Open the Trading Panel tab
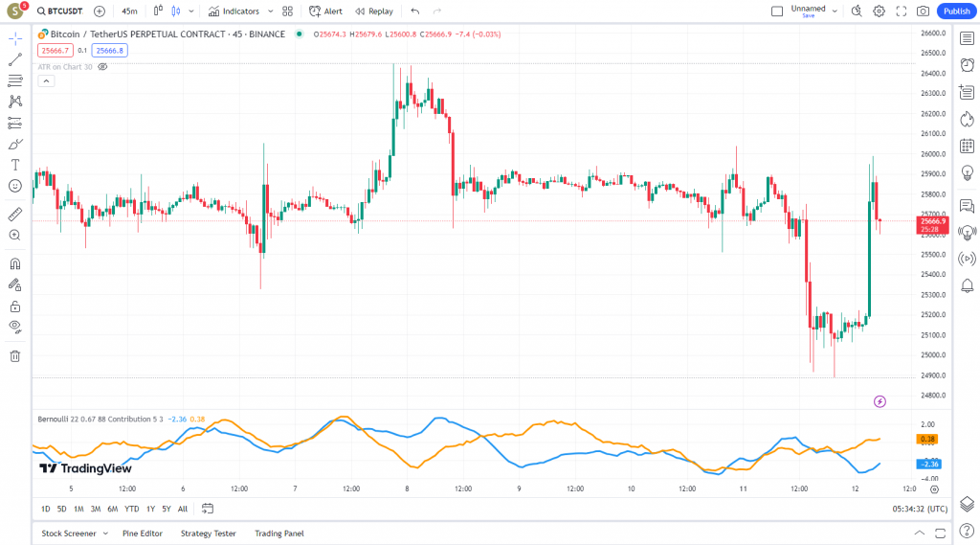980x545 pixels. (x=279, y=534)
